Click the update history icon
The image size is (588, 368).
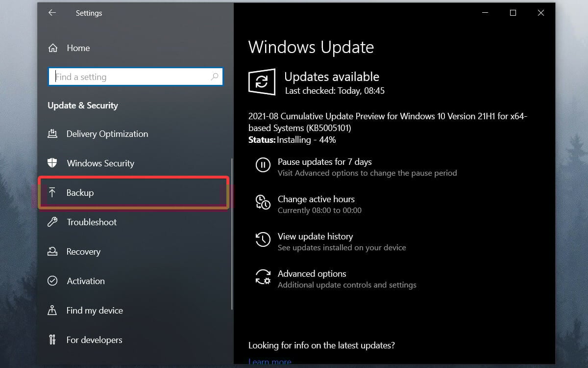click(x=263, y=239)
